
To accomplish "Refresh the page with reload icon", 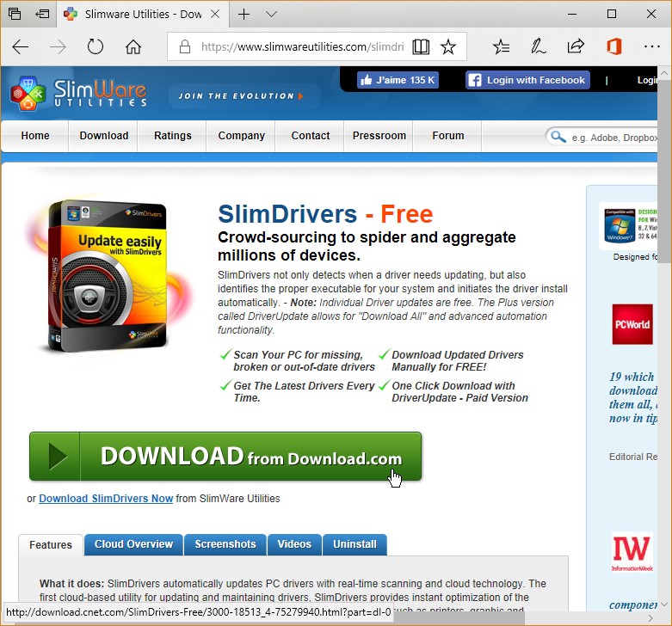I will (x=96, y=47).
